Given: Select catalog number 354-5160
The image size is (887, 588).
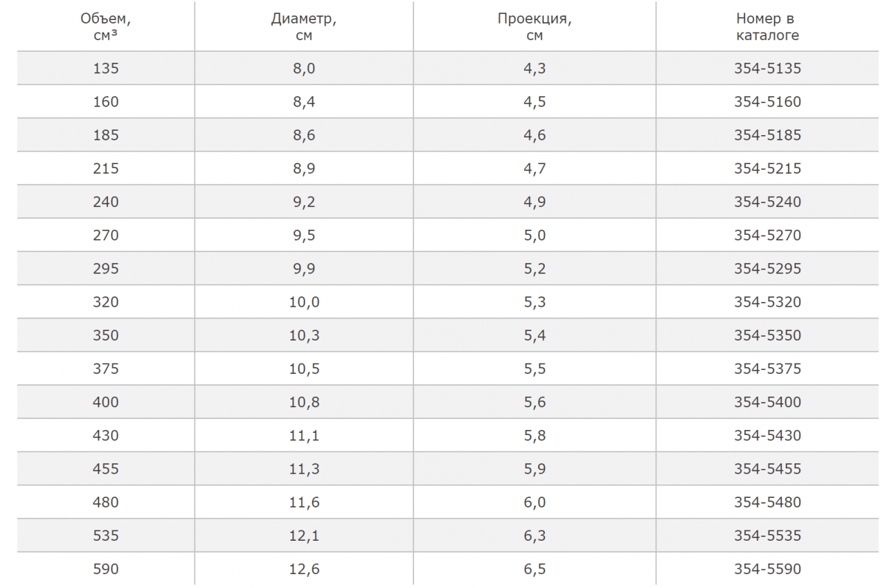Looking at the screenshot, I should click(x=767, y=102).
